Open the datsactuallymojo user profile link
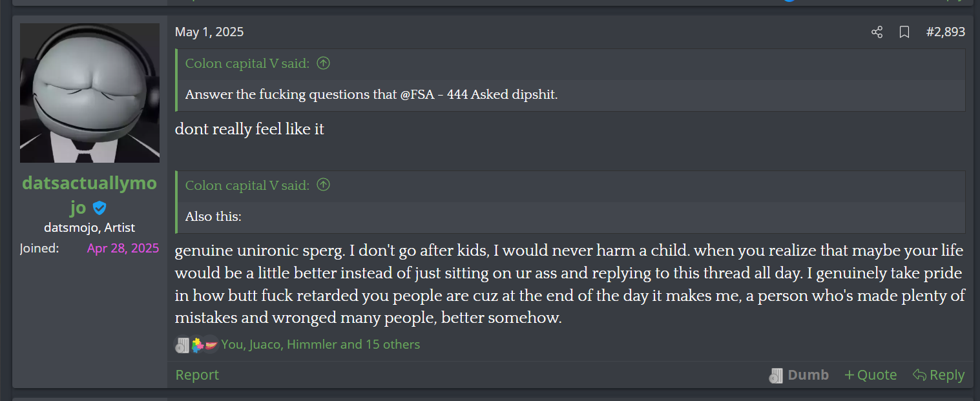This screenshot has height=401, width=980. coord(89,184)
